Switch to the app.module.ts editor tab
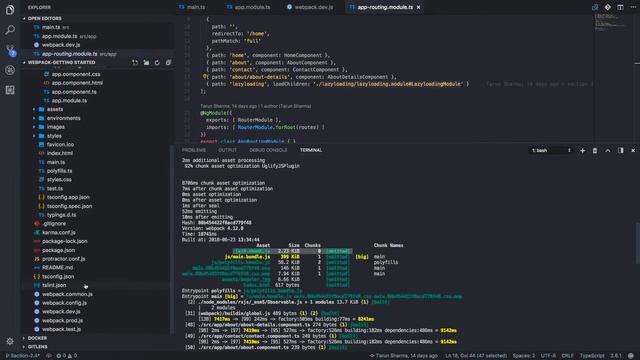The width and height of the screenshot is (640, 360). (x=248, y=7)
